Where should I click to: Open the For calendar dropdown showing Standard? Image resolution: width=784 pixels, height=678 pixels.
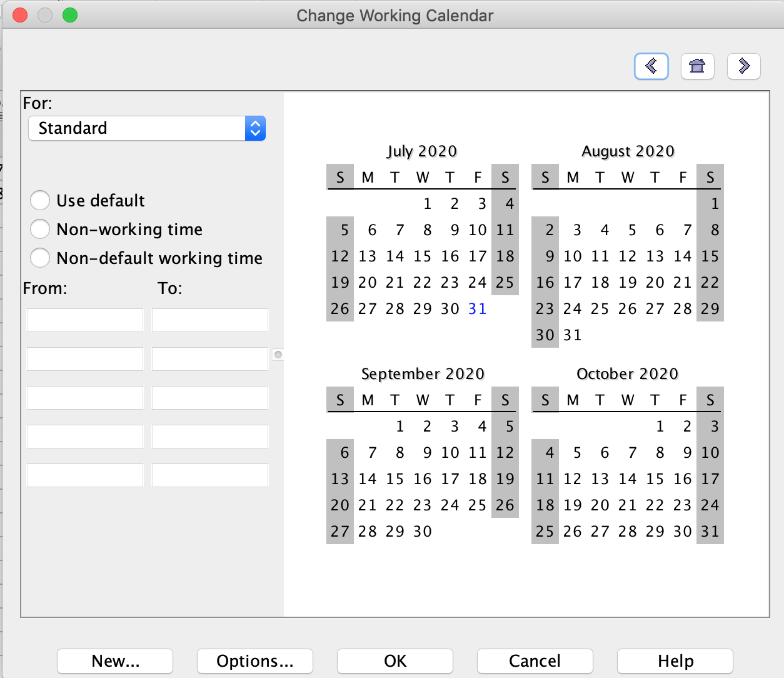coord(147,128)
